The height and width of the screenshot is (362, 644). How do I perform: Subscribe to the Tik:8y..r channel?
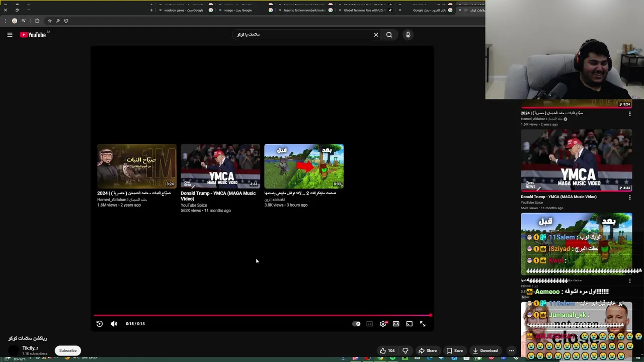68,350
